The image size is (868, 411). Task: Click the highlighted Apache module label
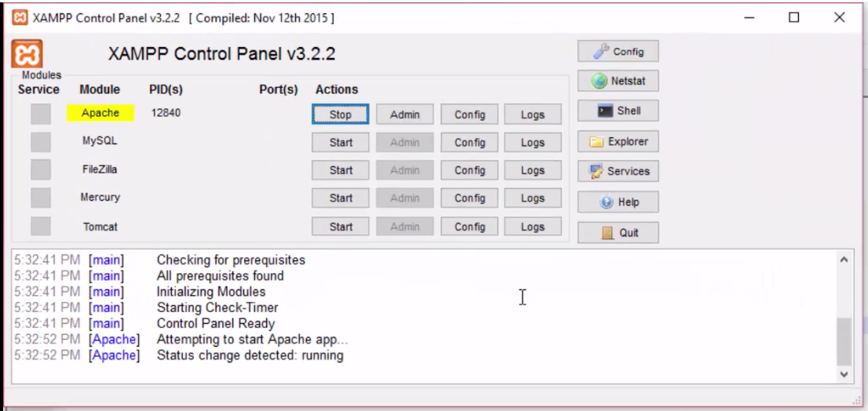click(100, 113)
